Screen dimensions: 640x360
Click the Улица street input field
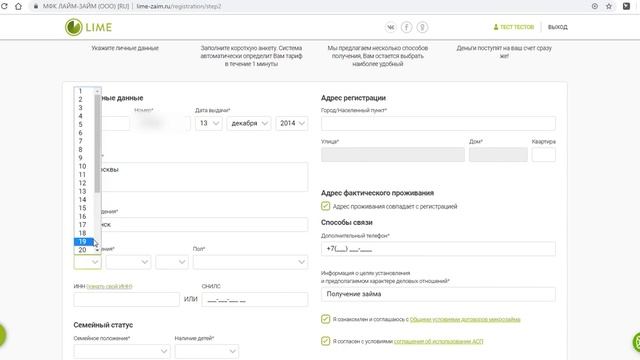click(x=393, y=155)
